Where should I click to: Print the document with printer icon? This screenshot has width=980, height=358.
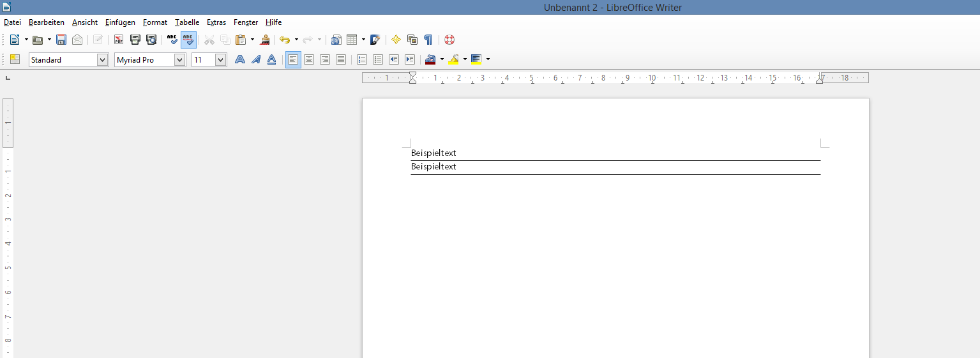[135, 40]
